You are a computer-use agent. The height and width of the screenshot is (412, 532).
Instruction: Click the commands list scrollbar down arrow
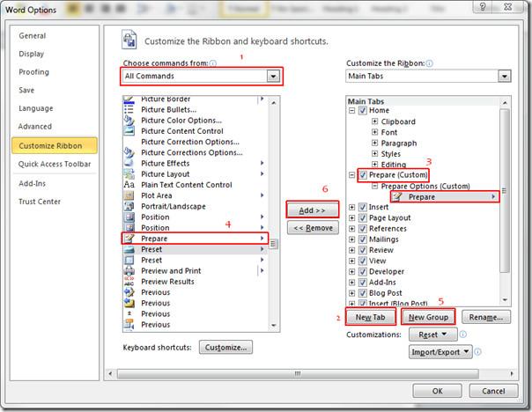pyautogui.click(x=275, y=327)
